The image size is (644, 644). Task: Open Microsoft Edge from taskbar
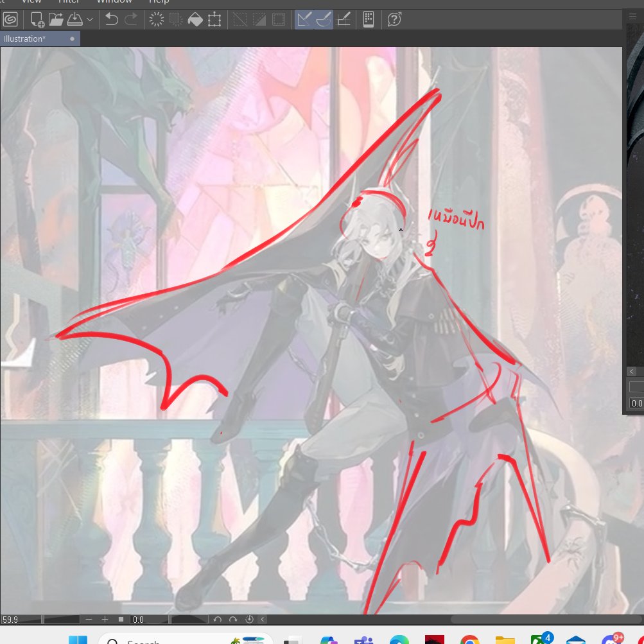(399, 640)
